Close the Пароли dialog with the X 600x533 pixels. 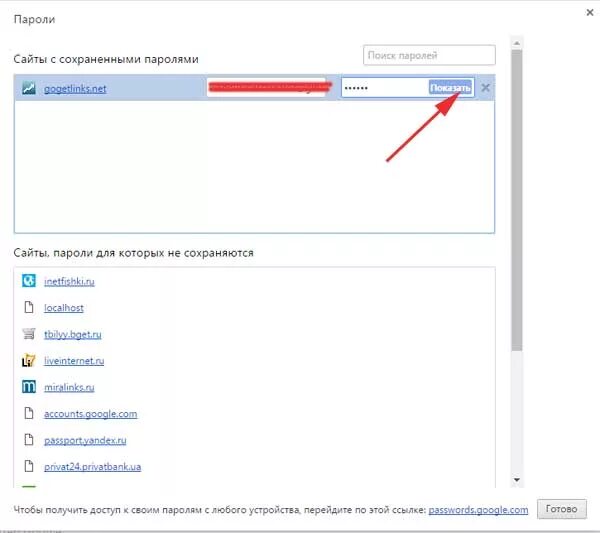pos(590,13)
